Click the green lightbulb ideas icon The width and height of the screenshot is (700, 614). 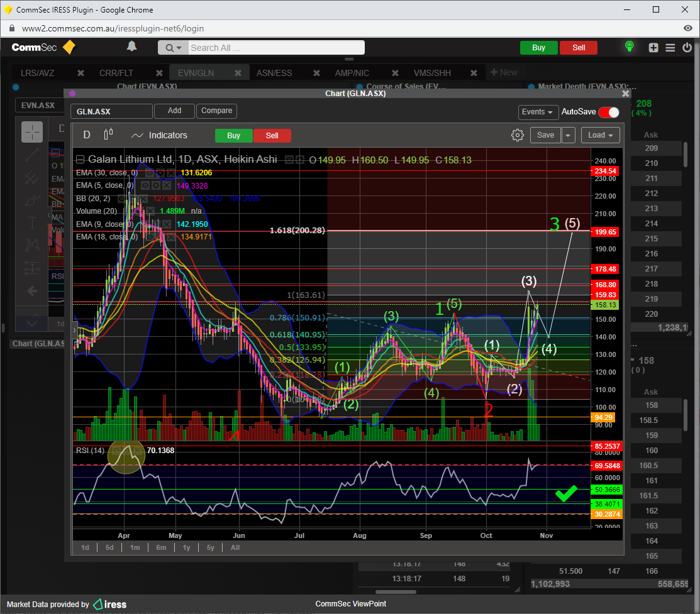pos(630,47)
